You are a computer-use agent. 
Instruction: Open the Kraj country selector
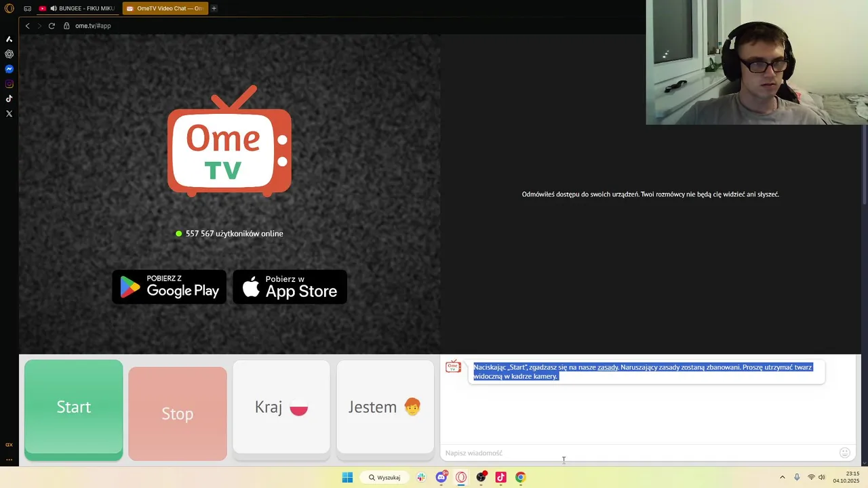coord(281,407)
